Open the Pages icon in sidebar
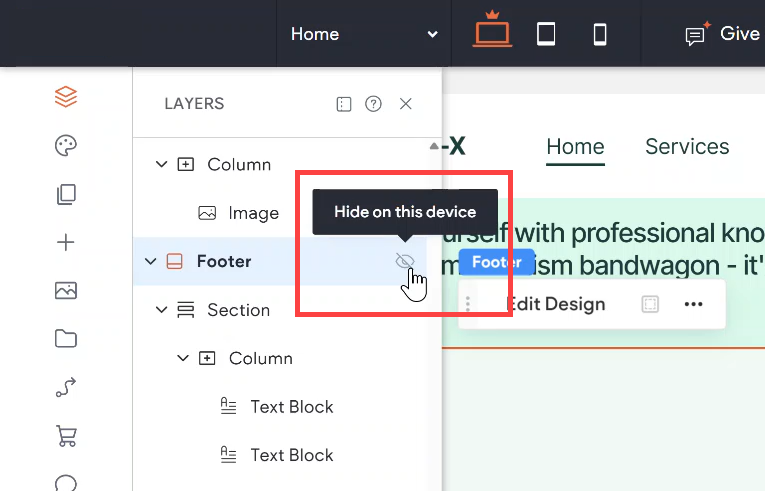 coord(66,194)
